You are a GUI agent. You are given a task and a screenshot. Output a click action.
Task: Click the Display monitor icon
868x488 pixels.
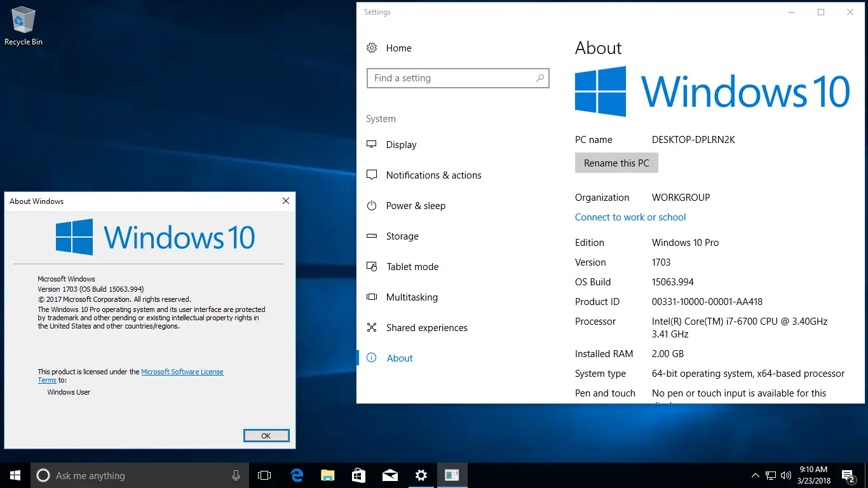[x=372, y=145]
